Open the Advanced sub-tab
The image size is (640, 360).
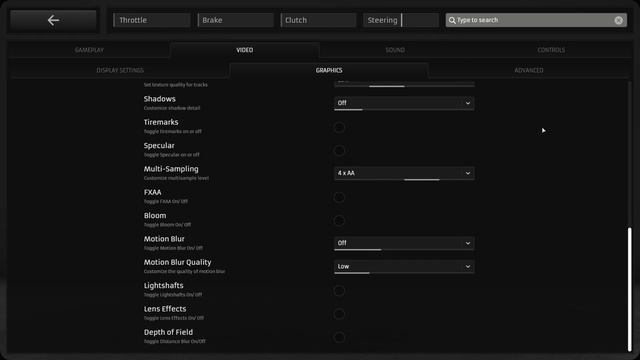[529, 70]
